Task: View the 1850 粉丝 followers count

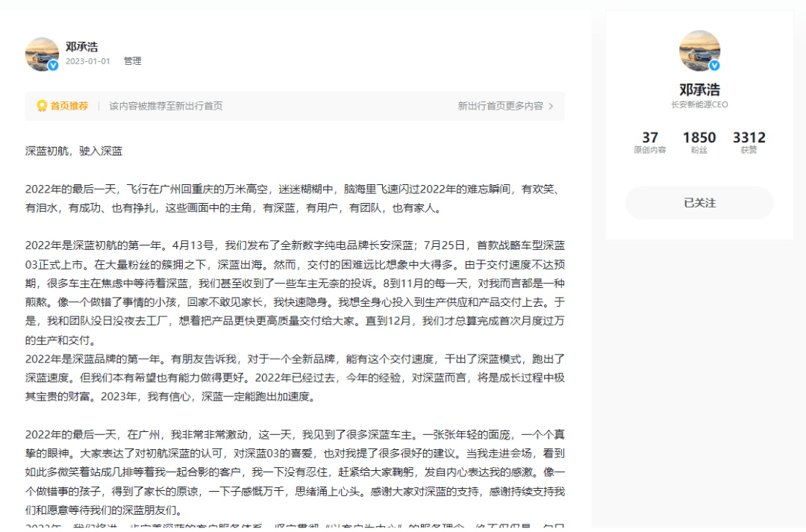Action: [699, 143]
